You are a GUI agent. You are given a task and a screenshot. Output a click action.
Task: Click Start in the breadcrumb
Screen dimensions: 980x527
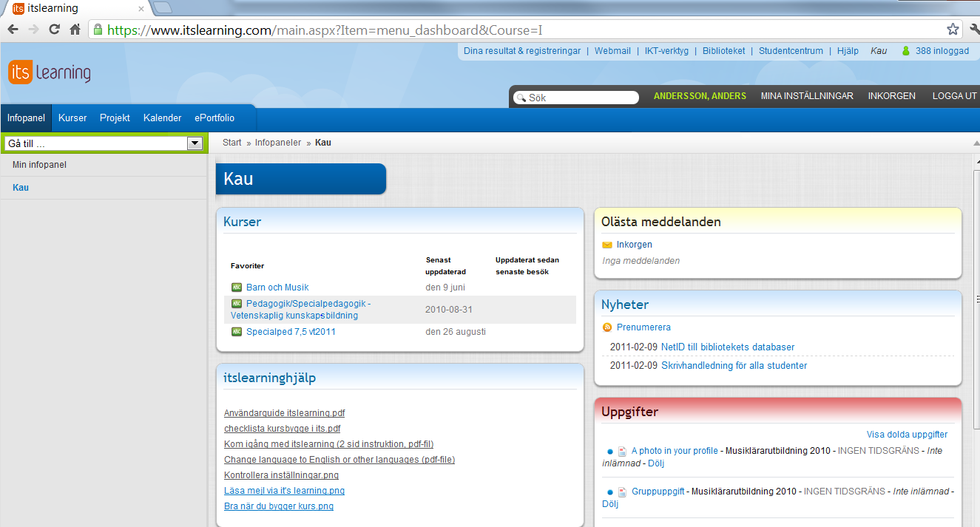click(x=232, y=143)
